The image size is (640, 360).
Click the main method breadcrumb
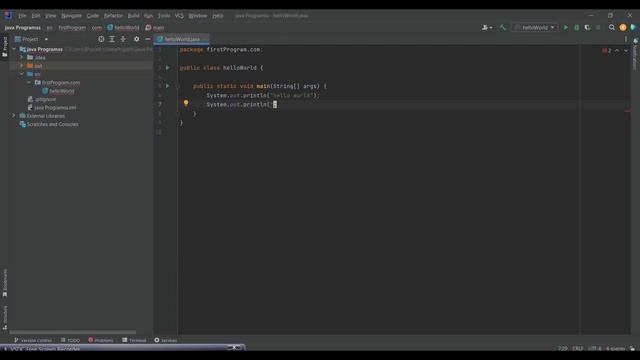coord(155,28)
